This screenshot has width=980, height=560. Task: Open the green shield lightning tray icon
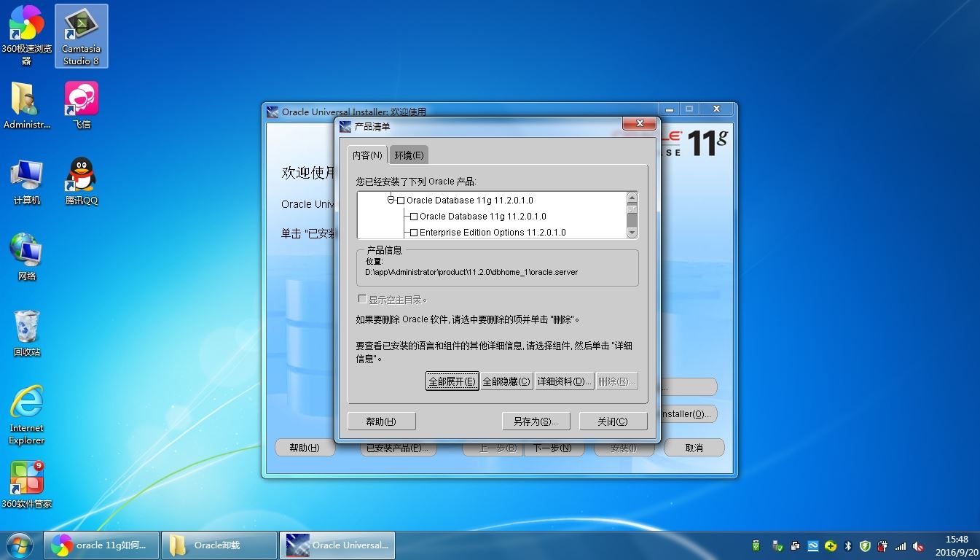865,545
